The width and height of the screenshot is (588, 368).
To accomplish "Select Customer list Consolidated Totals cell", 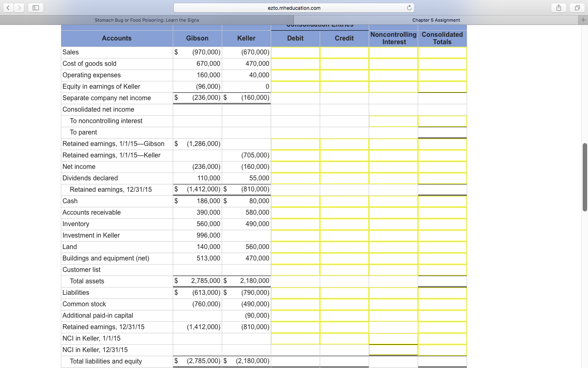I will click(x=442, y=270).
